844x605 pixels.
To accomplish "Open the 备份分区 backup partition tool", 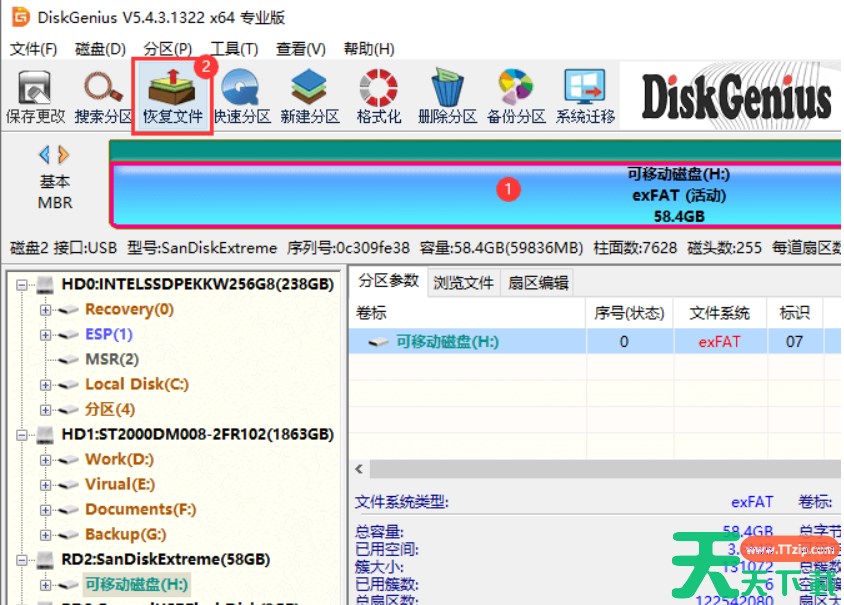I will click(516, 97).
